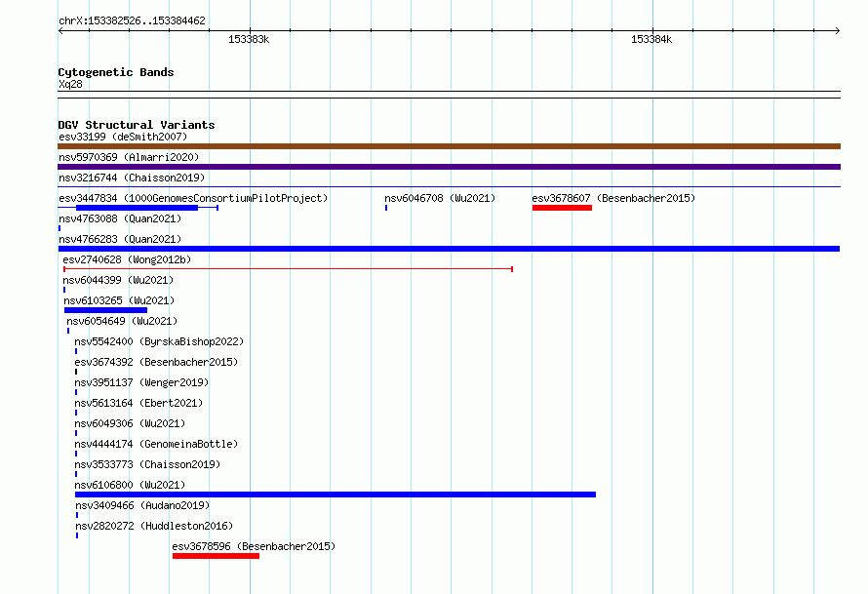Image resolution: width=868 pixels, height=594 pixels.
Task: Click esv3678607 (Besenbacher2015) label
Action: (613, 198)
